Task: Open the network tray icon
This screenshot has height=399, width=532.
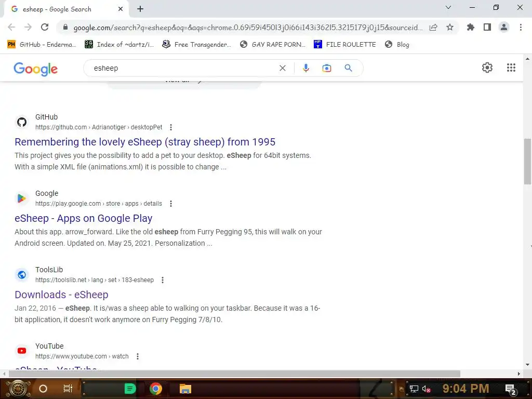Action: [x=414, y=389]
